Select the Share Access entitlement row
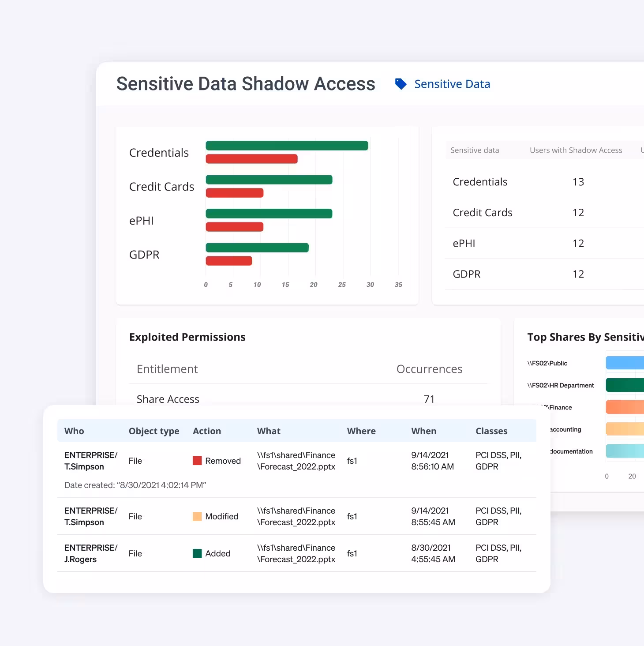 click(168, 399)
